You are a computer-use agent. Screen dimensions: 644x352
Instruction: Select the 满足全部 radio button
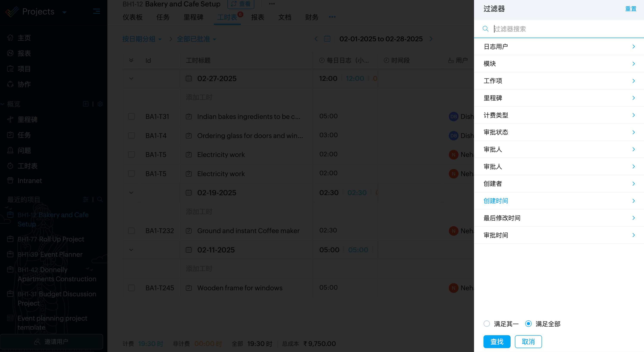[528, 324]
